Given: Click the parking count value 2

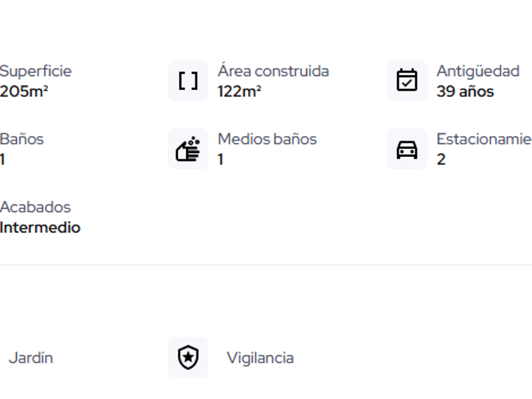Looking at the screenshot, I should click(x=441, y=160).
